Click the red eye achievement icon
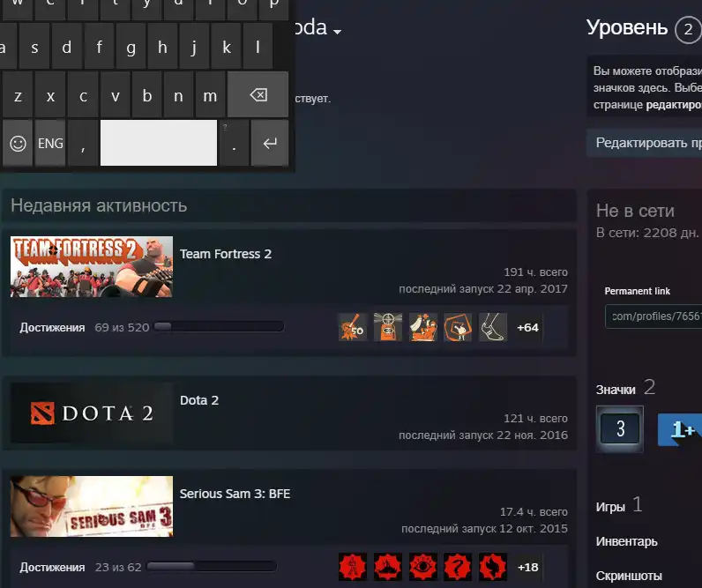 [423, 567]
